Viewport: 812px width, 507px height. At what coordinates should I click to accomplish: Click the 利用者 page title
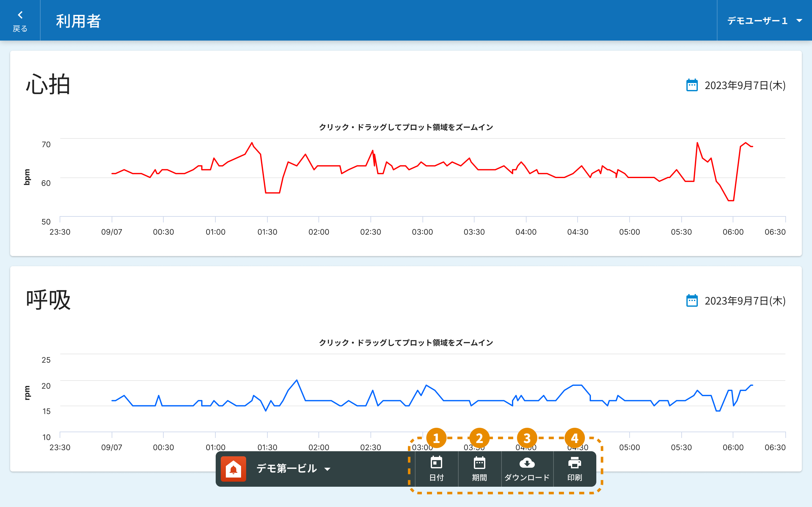click(78, 21)
